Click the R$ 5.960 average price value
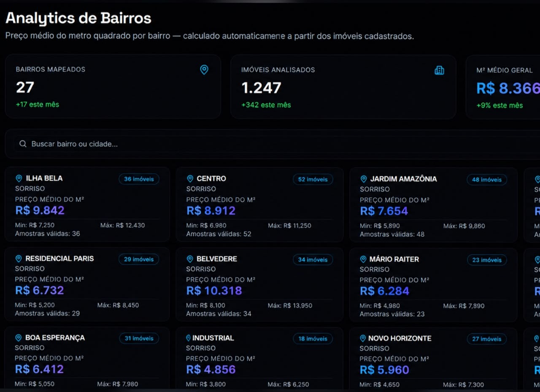Image resolution: width=540 pixels, height=392 pixels. tap(384, 370)
